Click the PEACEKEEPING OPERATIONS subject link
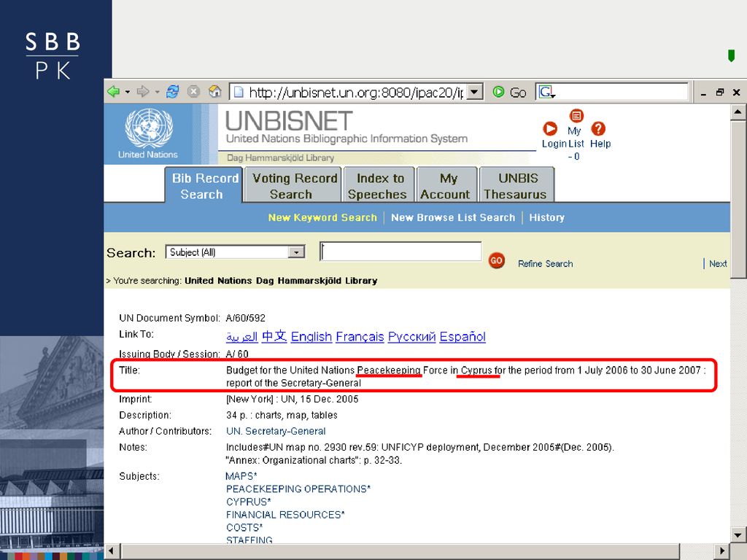Viewport: 747px width, 560px height. pos(298,489)
